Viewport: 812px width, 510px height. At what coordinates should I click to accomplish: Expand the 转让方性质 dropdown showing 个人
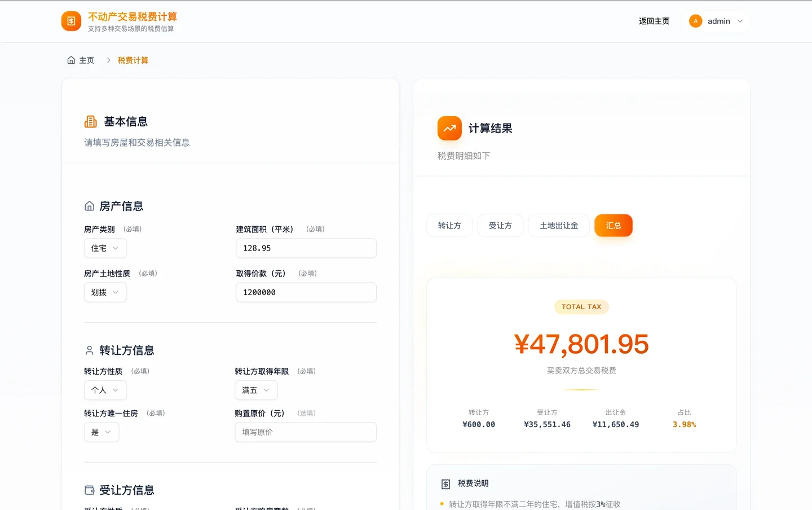tap(105, 390)
